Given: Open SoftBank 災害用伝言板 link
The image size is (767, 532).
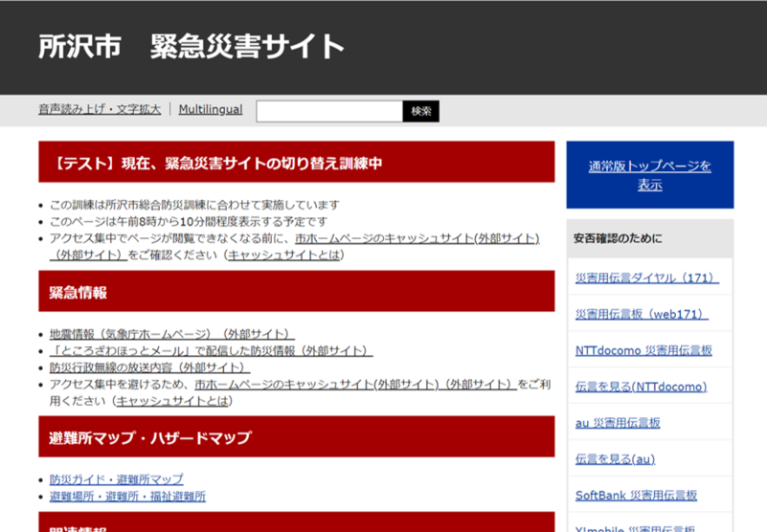Looking at the screenshot, I should [636, 496].
